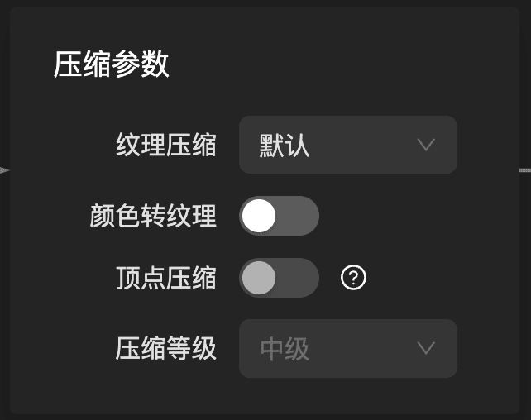This screenshot has height=420, width=531.
Task: Open the 纹理压缩 dropdown
Action: 347,145
